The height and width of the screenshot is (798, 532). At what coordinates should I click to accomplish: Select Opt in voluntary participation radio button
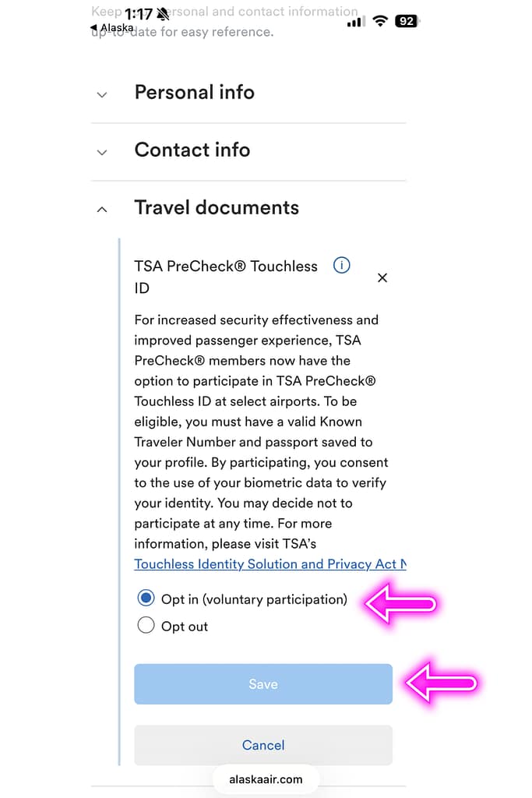[146, 598]
